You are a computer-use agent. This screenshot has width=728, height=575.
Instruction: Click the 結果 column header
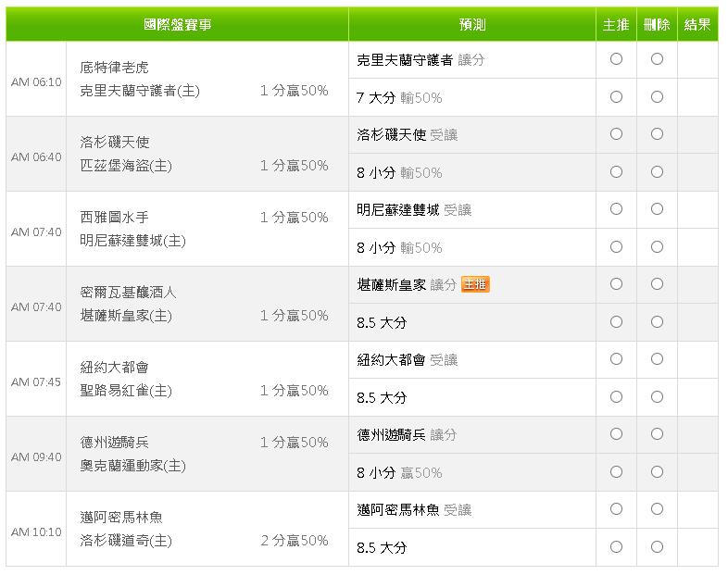tap(697, 24)
